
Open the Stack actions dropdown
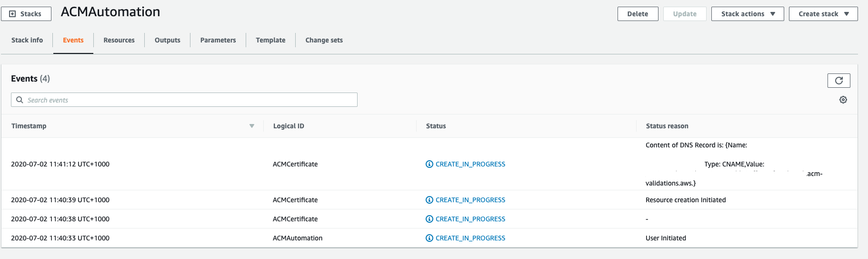pyautogui.click(x=747, y=14)
